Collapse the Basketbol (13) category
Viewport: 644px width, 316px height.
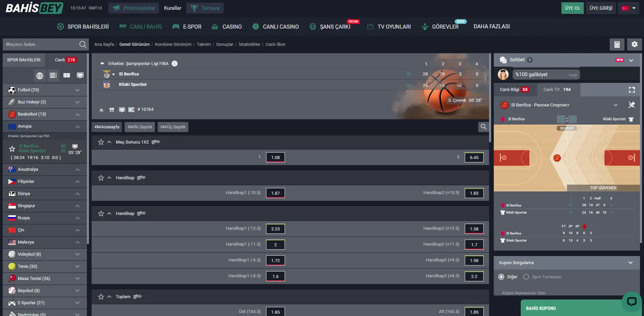pos(44,114)
